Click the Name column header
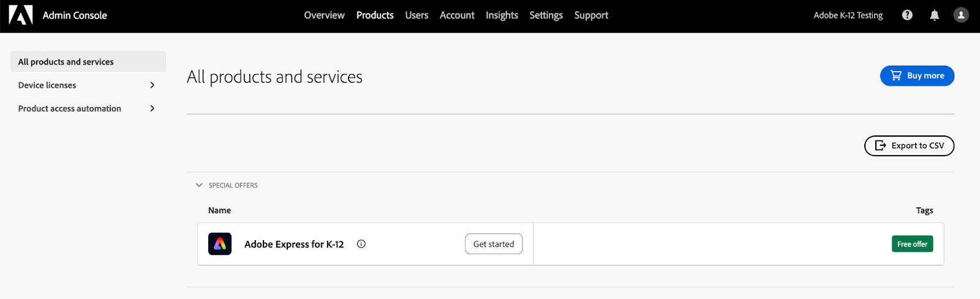The image size is (980, 299). click(x=219, y=210)
